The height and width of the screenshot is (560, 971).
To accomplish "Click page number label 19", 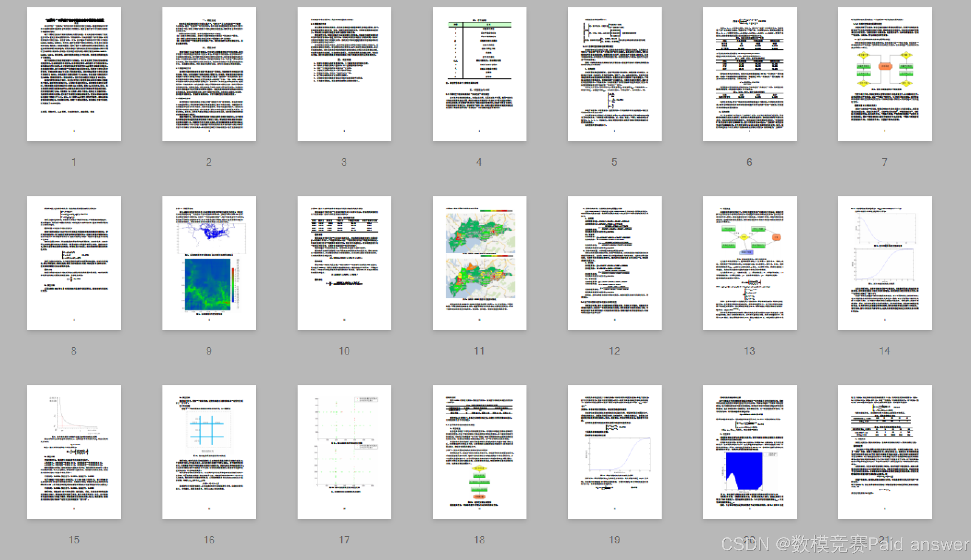I will click(x=614, y=540).
